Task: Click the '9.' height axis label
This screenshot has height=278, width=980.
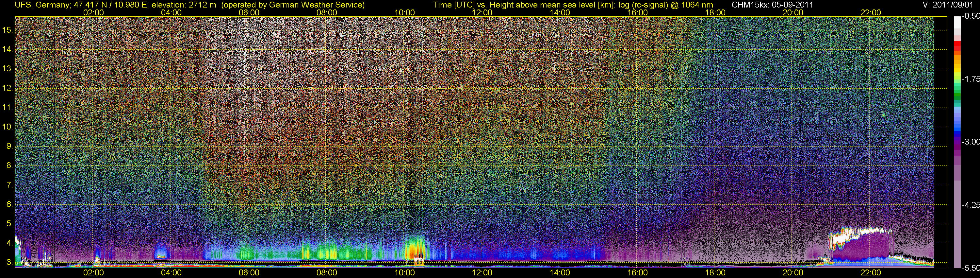Action: 10,146
